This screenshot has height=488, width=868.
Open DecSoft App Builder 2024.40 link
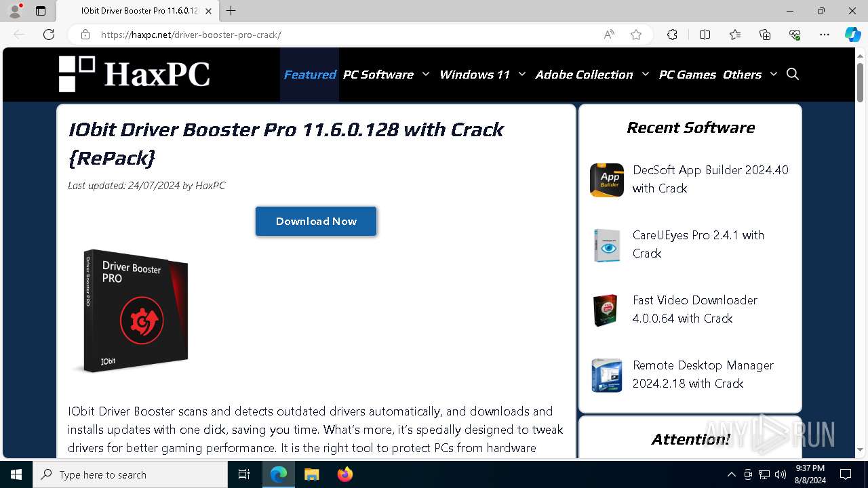pos(711,179)
